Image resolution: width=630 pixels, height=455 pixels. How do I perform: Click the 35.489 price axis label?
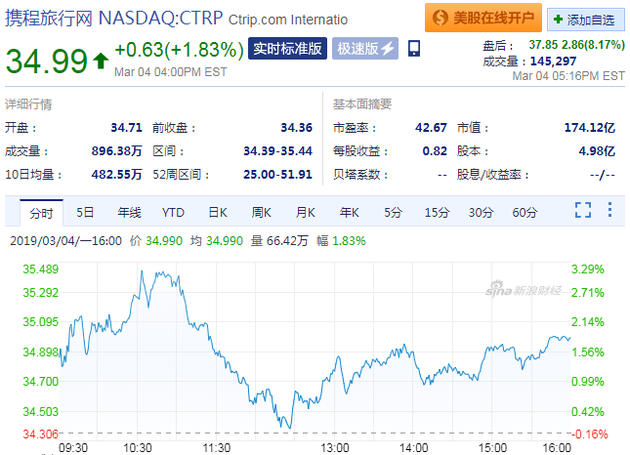coord(40,269)
